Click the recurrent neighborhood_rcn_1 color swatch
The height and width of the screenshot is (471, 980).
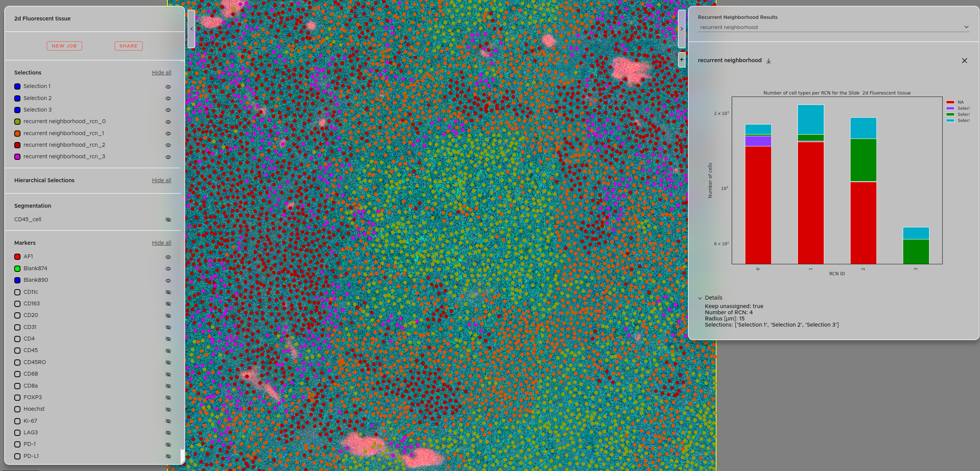[17, 134]
